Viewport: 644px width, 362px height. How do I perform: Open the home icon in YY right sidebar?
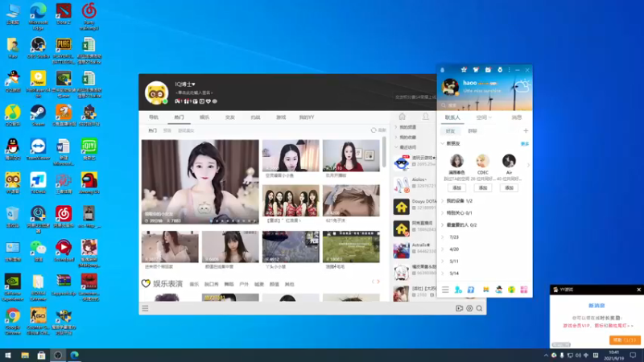[x=402, y=117]
